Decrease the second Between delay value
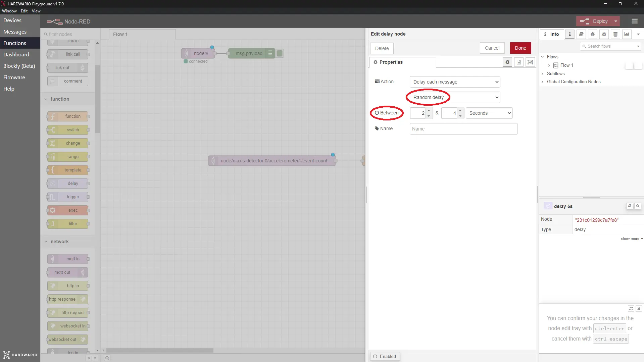Image resolution: width=644 pixels, height=362 pixels. (x=460, y=116)
